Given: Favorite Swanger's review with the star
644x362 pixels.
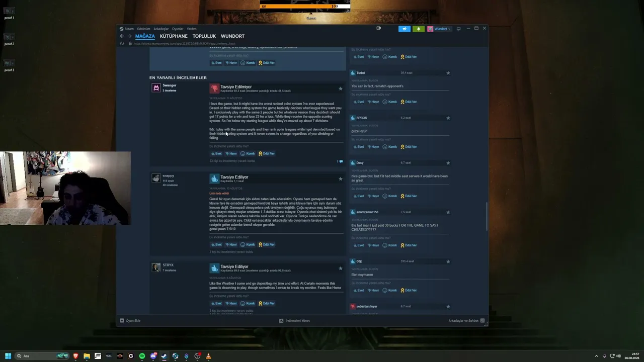Looking at the screenshot, I should coord(341,88).
